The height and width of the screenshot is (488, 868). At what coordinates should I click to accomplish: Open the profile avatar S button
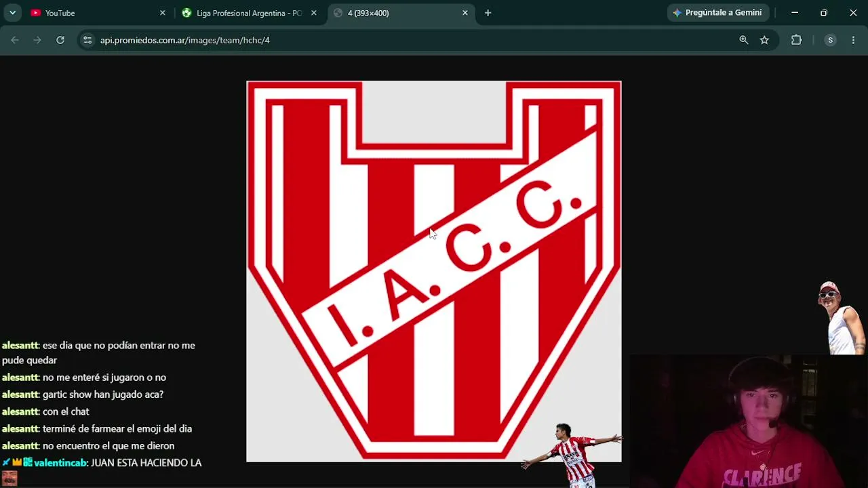[x=830, y=40]
